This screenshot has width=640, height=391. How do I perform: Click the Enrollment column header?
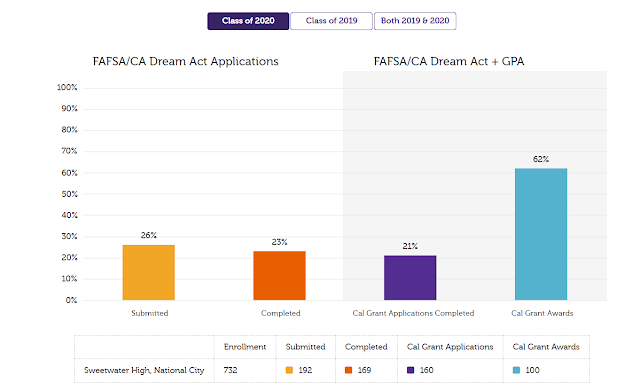pos(245,347)
